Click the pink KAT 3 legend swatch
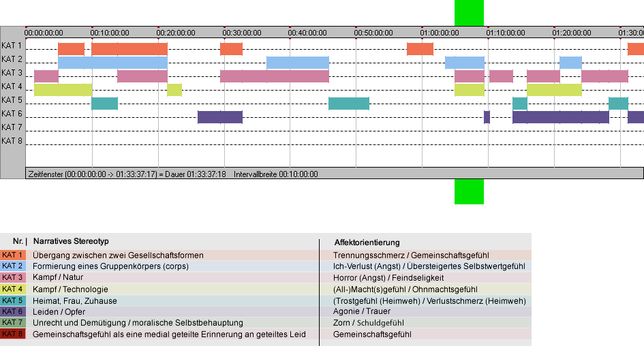Image resolution: width=644 pixels, height=361 pixels. coord(13,277)
